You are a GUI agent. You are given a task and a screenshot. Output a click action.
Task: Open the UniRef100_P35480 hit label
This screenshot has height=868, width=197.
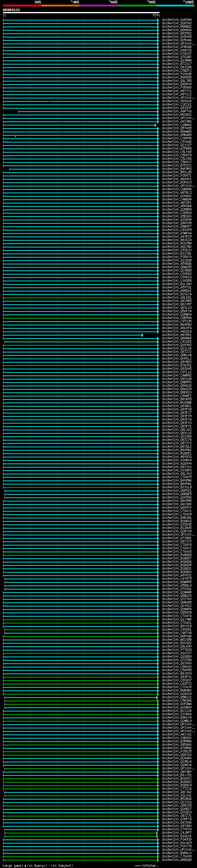(x=176, y=88)
